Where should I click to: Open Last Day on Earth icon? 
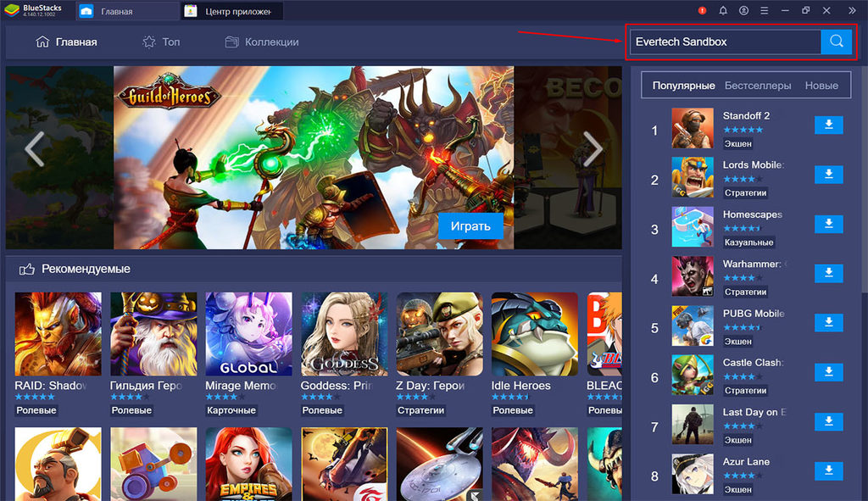pyautogui.click(x=693, y=425)
